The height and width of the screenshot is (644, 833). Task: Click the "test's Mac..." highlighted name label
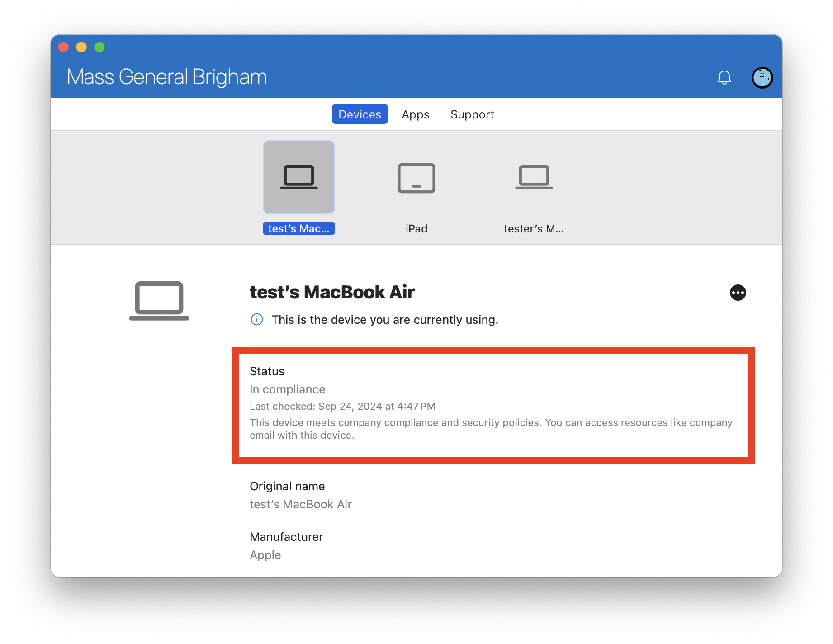(x=299, y=229)
